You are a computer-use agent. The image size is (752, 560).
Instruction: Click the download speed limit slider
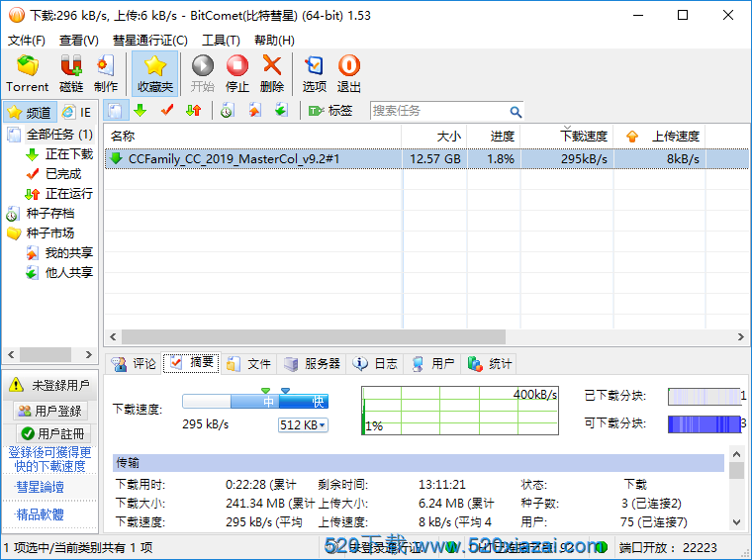pos(255,402)
